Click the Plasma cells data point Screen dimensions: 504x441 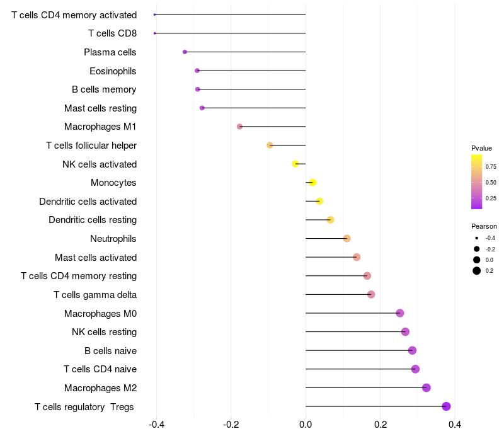click(185, 52)
